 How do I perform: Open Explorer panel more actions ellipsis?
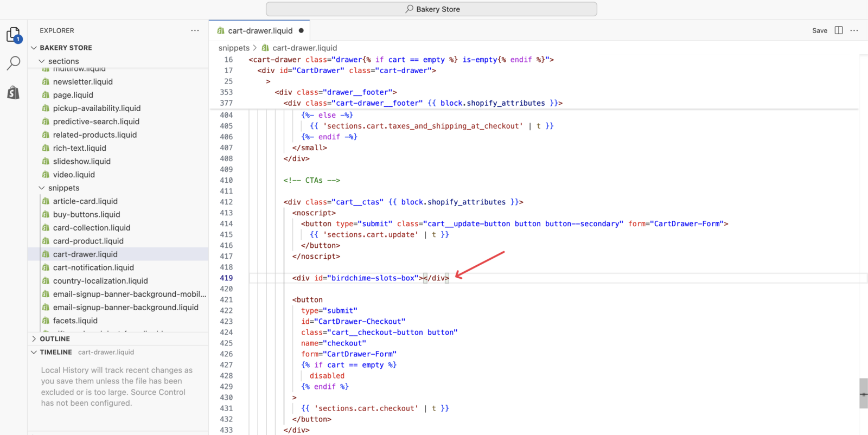tap(195, 30)
